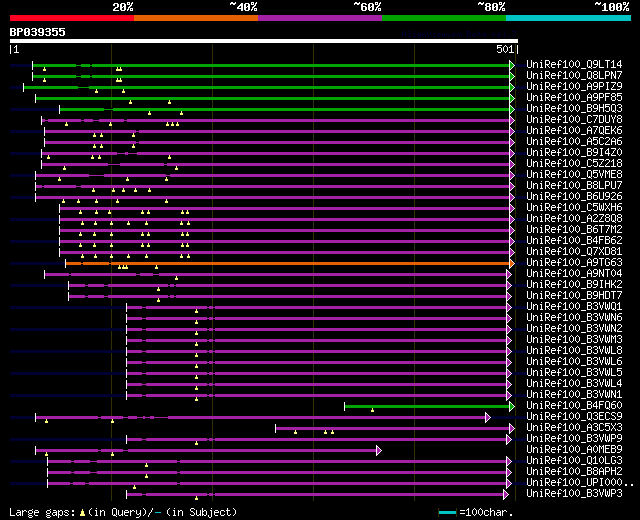The height and width of the screenshot is (520, 640).
Task: Click the UniRef100_A3C5X3 text
Action: point(574,428)
